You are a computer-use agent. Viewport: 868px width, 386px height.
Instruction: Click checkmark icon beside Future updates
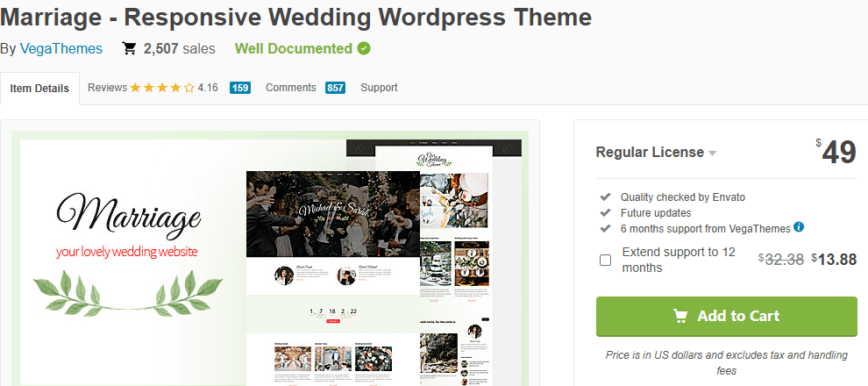pyautogui.click(x=605, y=213)
